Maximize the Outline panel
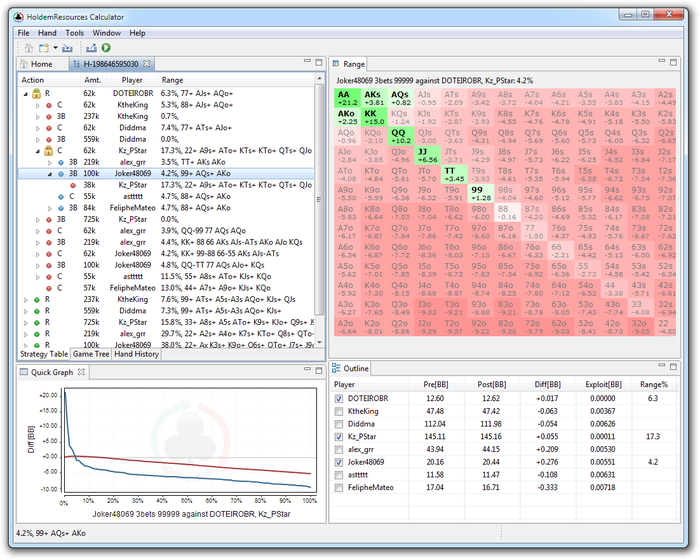 673,367
